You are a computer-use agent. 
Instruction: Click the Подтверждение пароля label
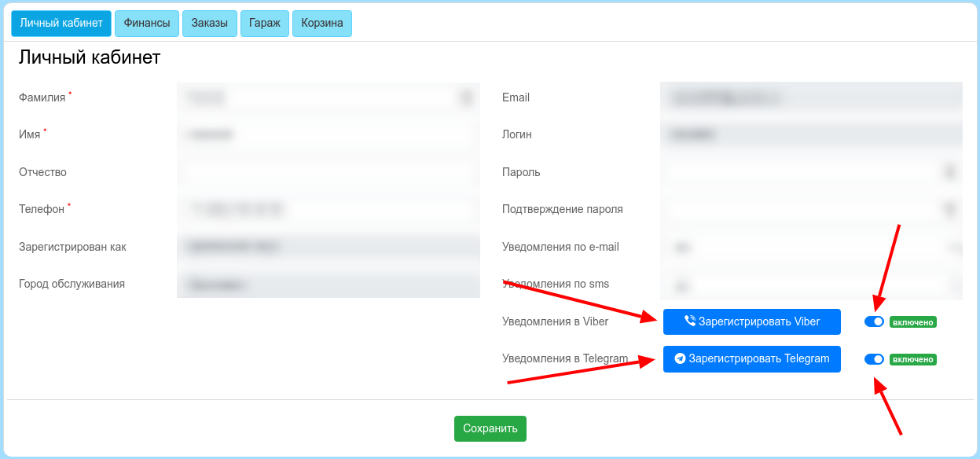(x=563, y=210)
